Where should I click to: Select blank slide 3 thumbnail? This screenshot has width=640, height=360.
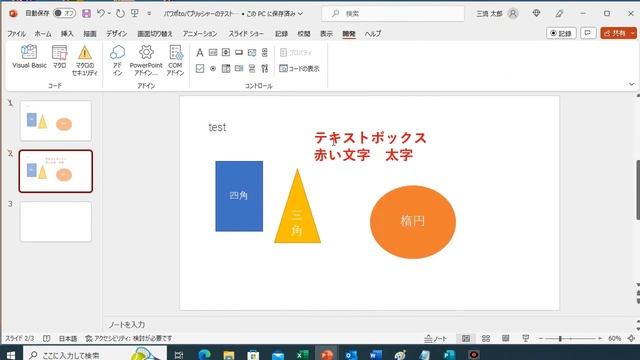click(x=56, y=222)
